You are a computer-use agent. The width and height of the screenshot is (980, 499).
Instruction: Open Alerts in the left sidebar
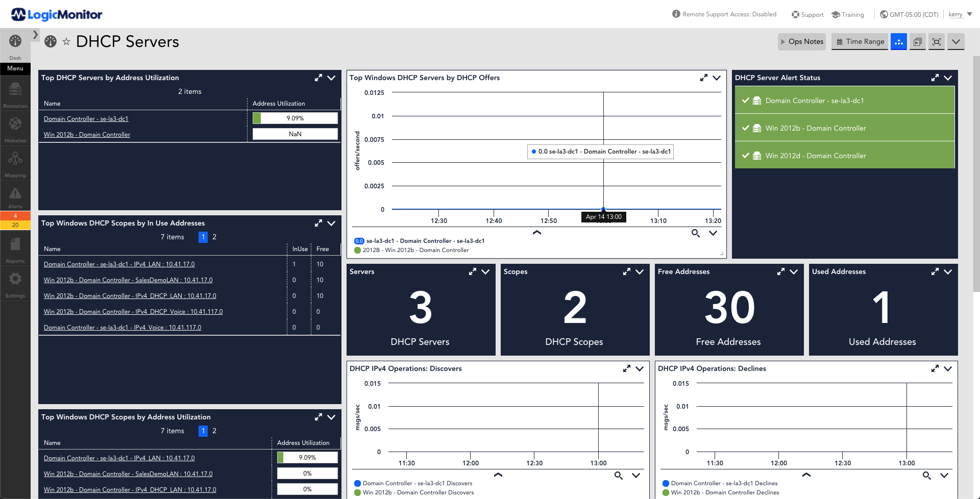click(15, 197)
